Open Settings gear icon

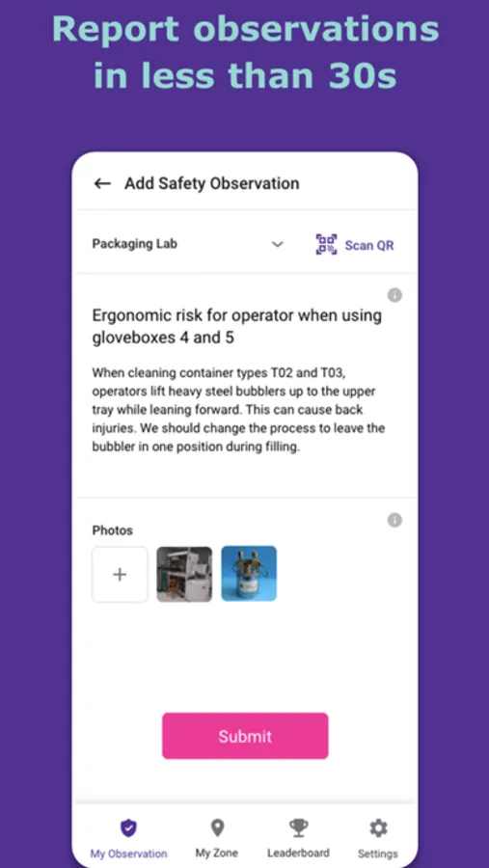pyautogui.click(x=378, y=828)
